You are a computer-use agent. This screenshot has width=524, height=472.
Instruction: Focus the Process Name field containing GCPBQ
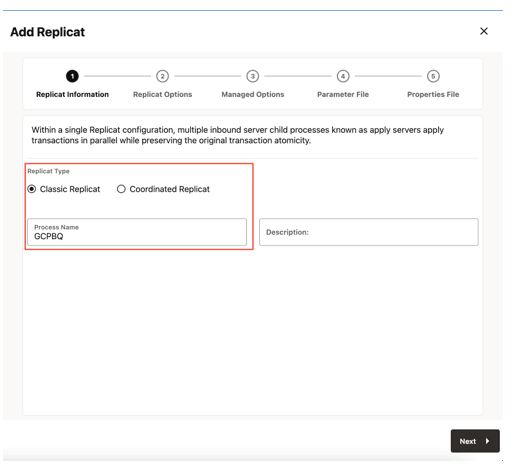[137, 232]
